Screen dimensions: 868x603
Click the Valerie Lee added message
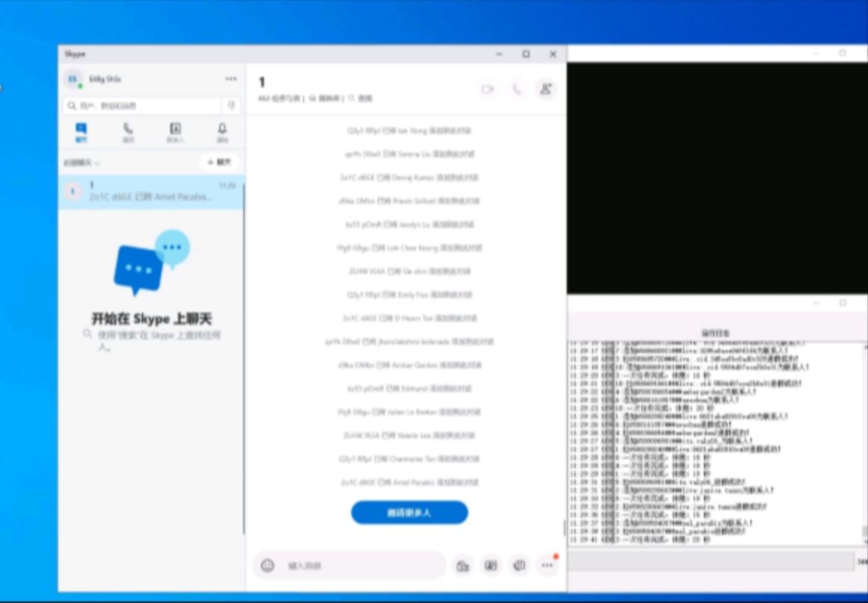pyautogui.click(x=409, y=436)
